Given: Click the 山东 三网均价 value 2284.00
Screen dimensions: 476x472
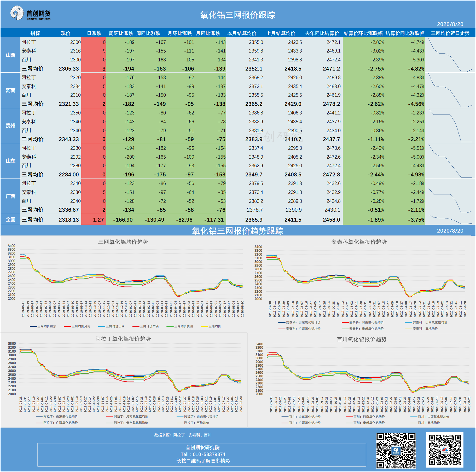Looking at the screenshot, I should coord(69,174).
